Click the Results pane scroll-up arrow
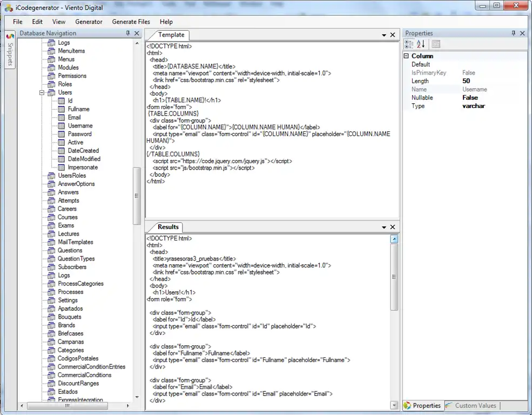 [394, 239]
